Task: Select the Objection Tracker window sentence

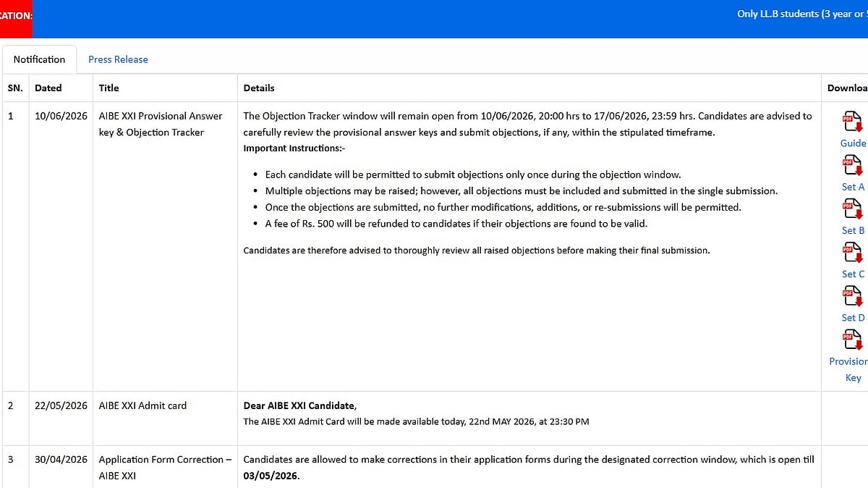Action: click(469, 116)
